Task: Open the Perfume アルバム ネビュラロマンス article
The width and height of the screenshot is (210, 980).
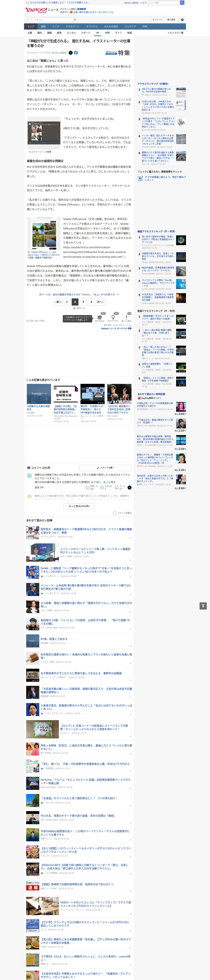Action: pos(85,781)
